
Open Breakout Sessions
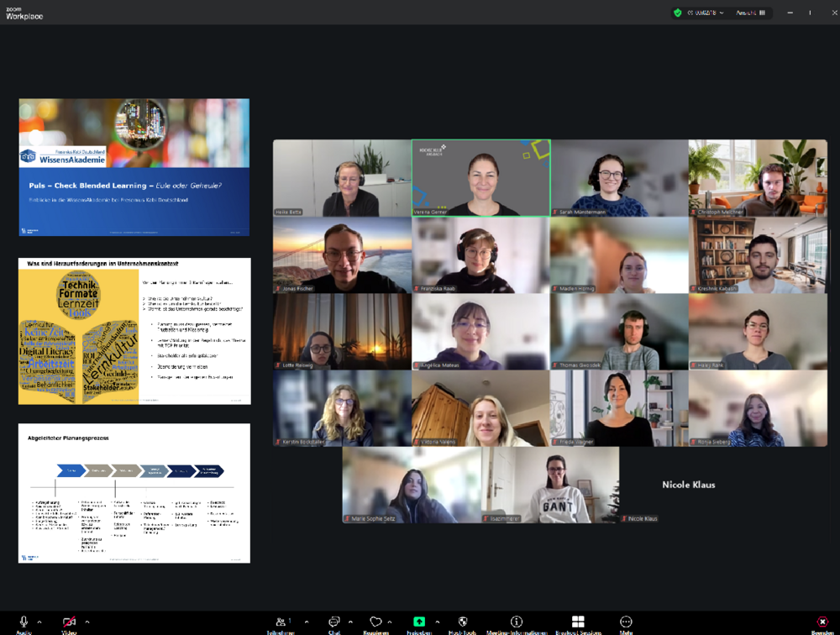click(578, 622)
